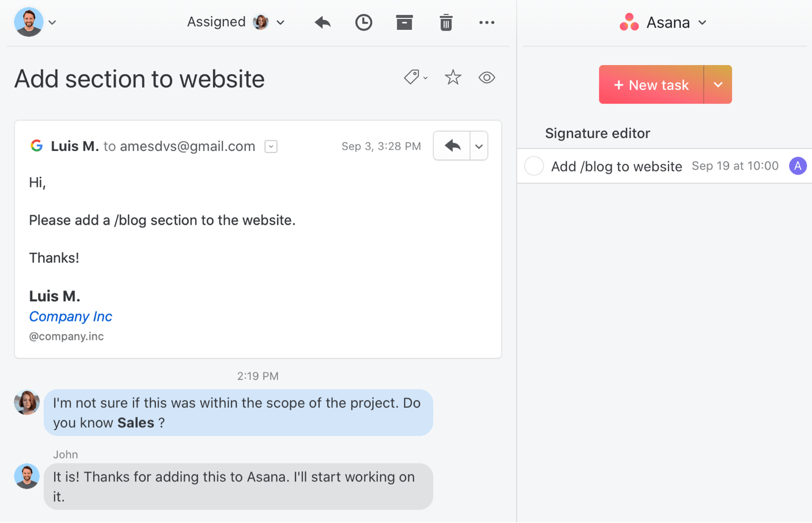Click John's comment about working on it

pos(238,487)
